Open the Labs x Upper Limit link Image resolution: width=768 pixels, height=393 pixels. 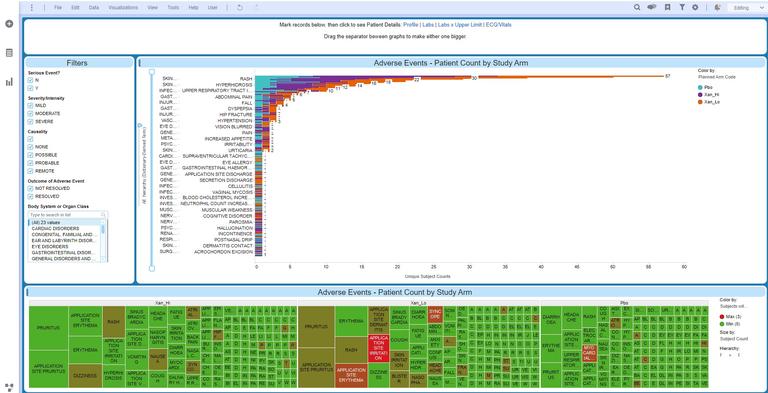pos(460,25)
